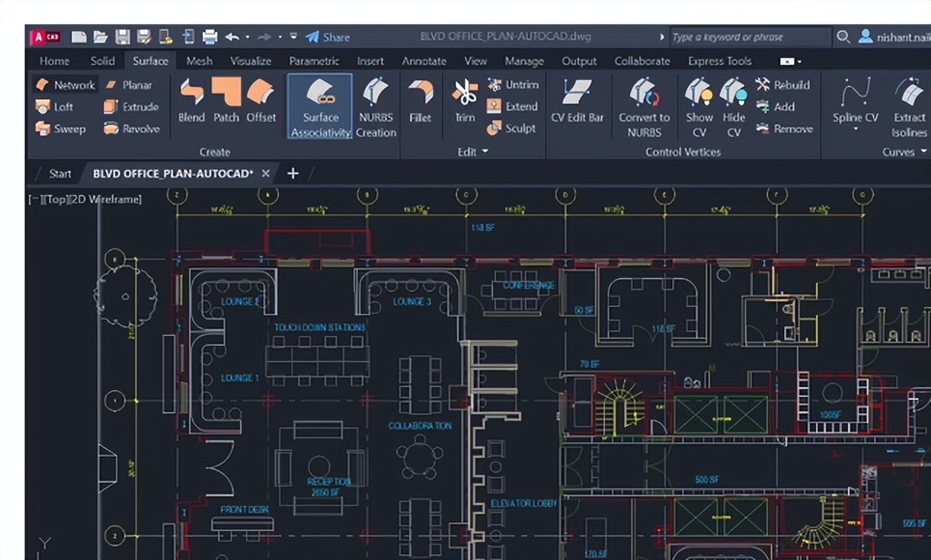The height and width of the screenshot is (560, 931).
Task: Click Convert to NURBS
Action: 644,107
